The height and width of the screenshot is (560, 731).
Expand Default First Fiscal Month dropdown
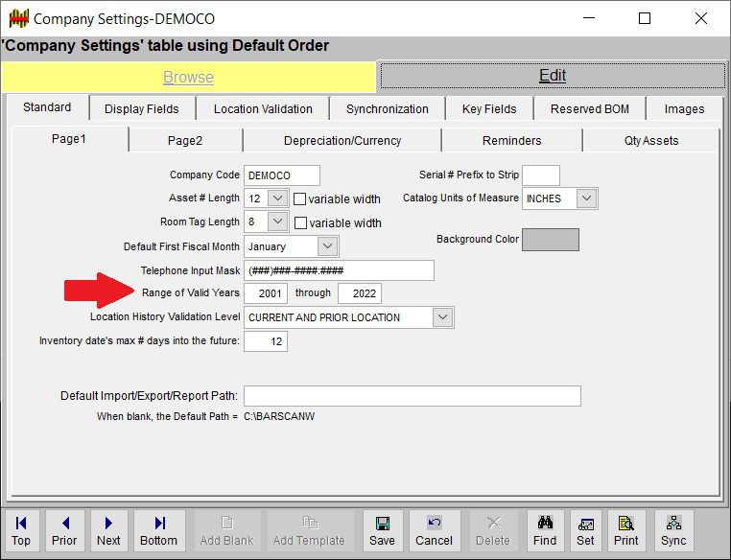click(x=327, y=246)
